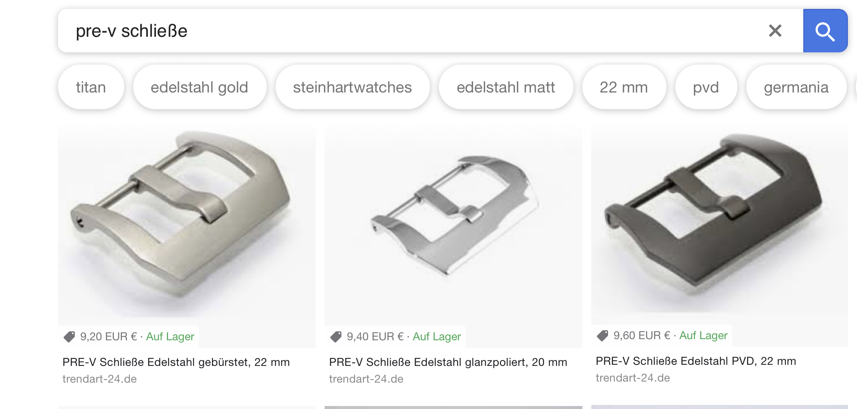Open 'PRE-V Schließe Edelstahl PVD, 22 mm' link
This screenshot has width=868, height=409.
pos(696,361)
